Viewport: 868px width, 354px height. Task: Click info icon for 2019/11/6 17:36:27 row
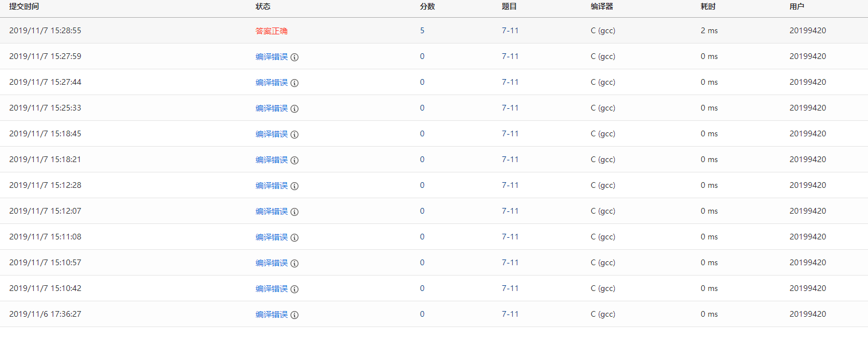tap(294, 315)
